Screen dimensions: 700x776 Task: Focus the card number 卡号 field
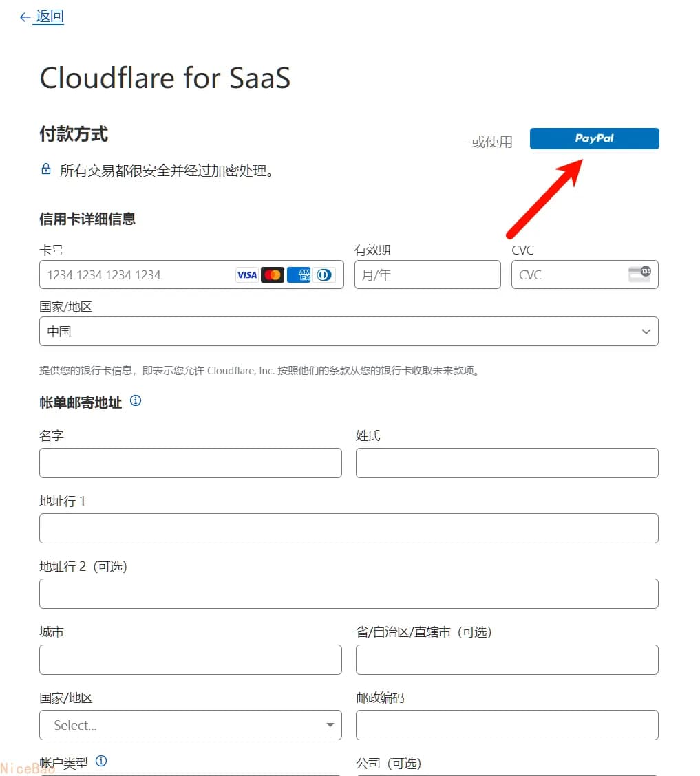tap(191, 274)
